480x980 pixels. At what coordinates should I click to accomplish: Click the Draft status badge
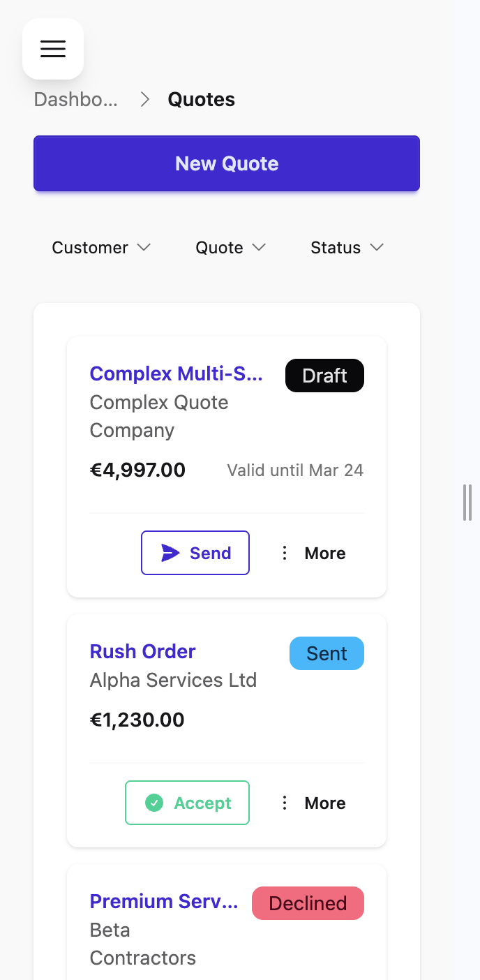(324, 376)
